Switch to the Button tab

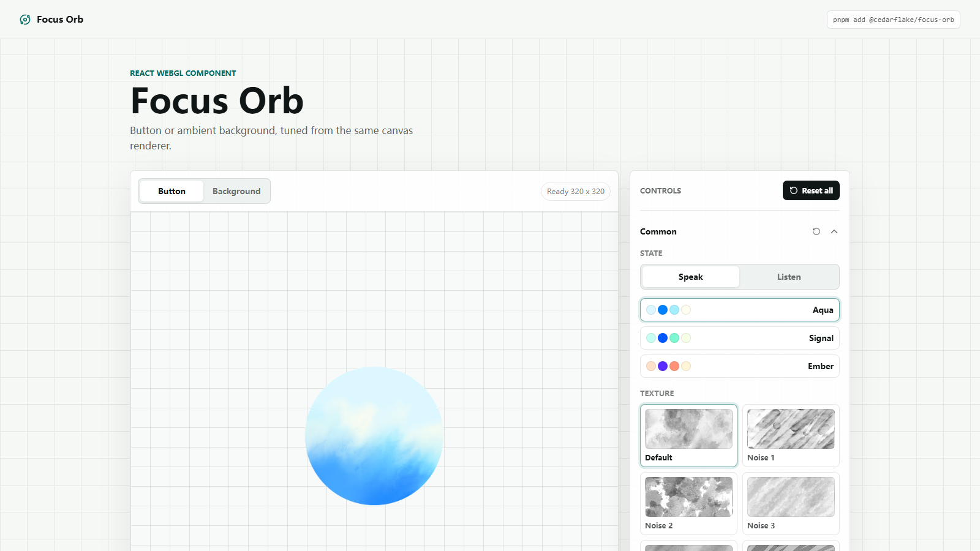click(171, 191)
